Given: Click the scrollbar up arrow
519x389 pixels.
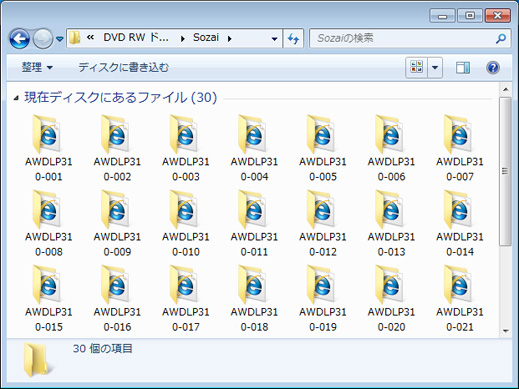Looking at the screenshot, I should pos(506,89).
